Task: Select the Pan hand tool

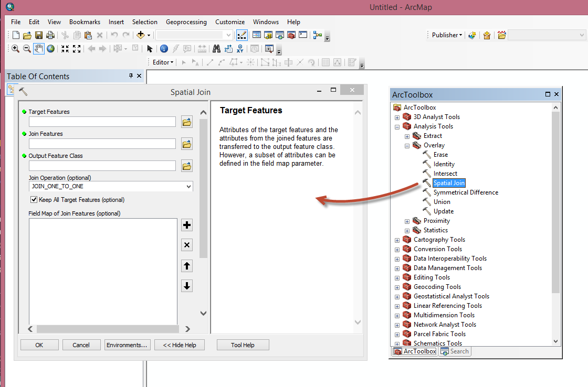Action: 39,49
